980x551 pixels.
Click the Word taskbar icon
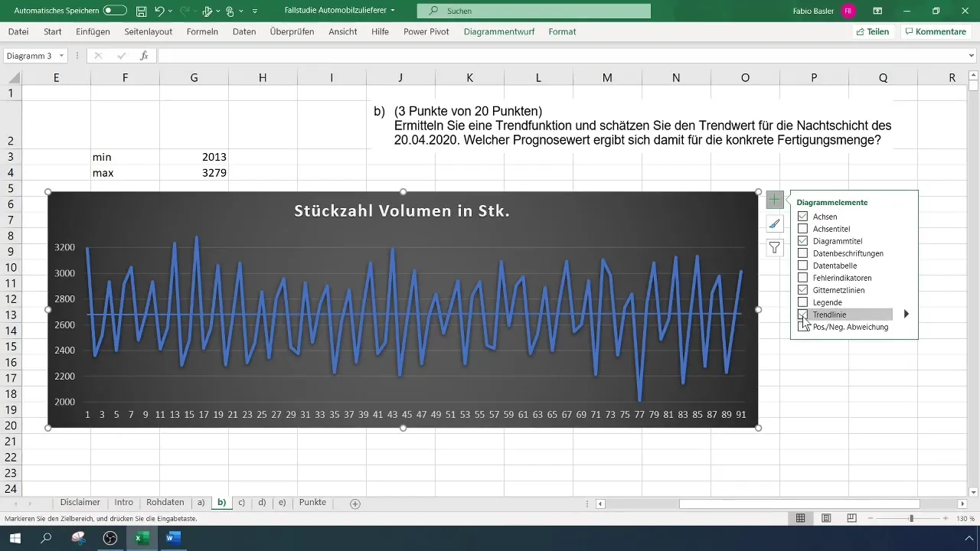[x=174, y=538]
